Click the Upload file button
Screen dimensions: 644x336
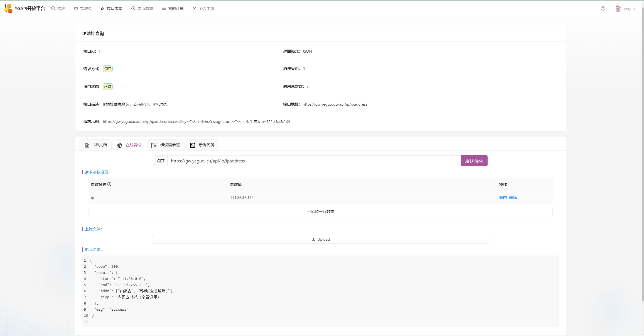pos(320,239)
